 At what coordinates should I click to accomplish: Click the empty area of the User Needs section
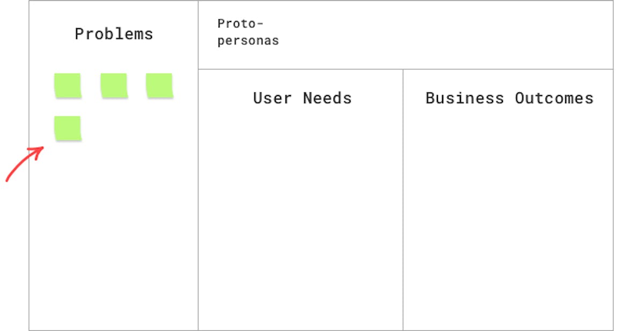coord(301,220)
